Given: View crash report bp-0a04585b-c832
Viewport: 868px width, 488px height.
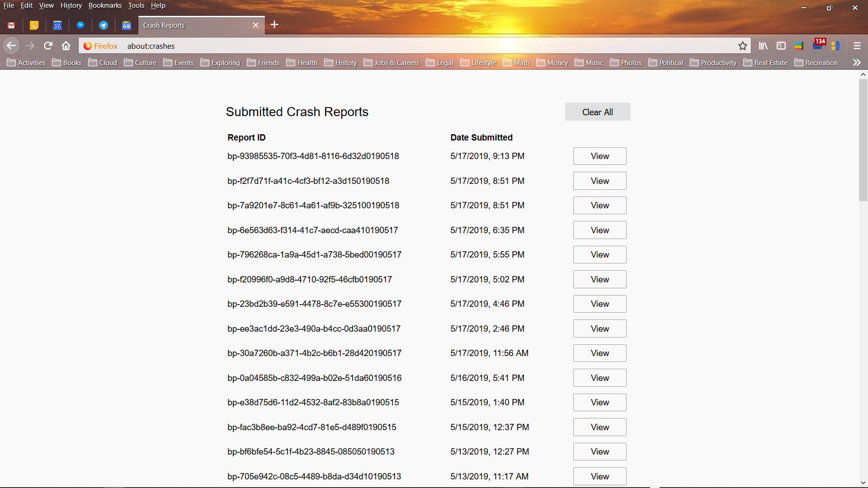Looking at the screenshot, I should (x=599, y=378).
